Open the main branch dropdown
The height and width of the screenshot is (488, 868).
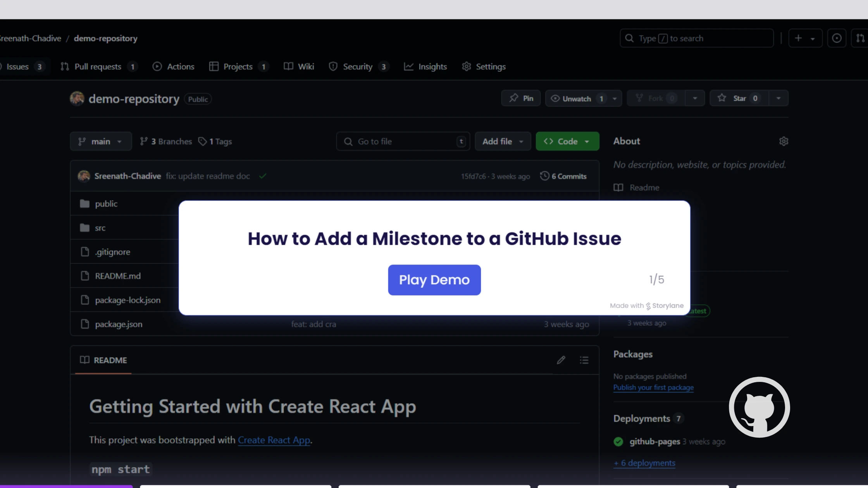click(100, 141)
